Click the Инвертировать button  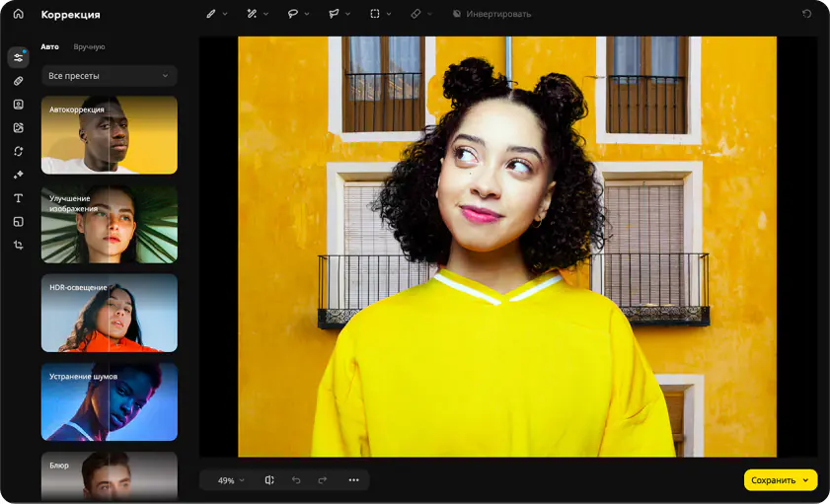coord(492,14)
